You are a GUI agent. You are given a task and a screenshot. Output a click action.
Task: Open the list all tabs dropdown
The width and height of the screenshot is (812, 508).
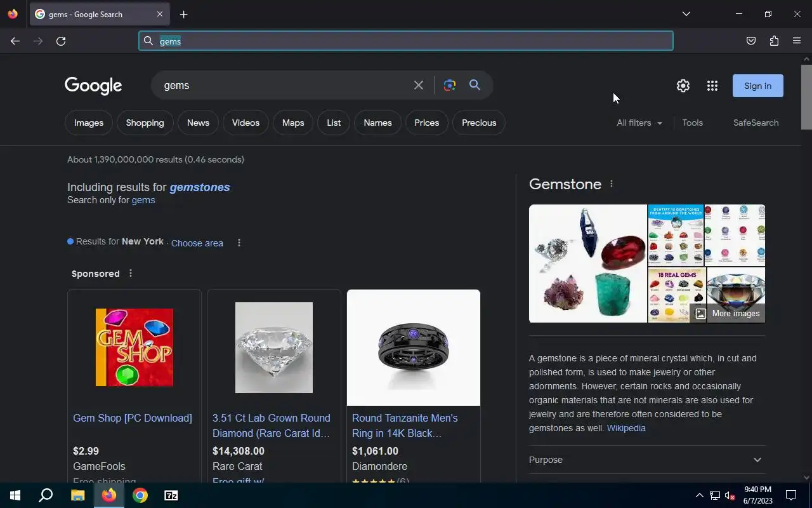(686, 14)
